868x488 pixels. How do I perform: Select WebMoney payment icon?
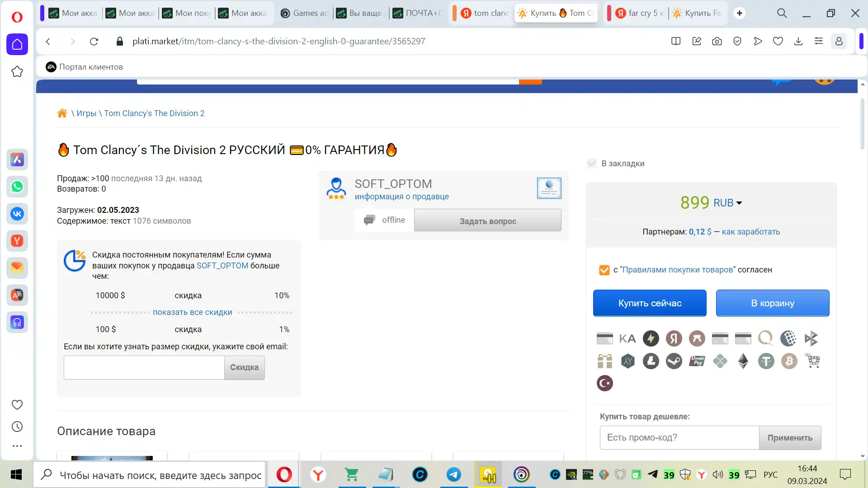(788, 338)
